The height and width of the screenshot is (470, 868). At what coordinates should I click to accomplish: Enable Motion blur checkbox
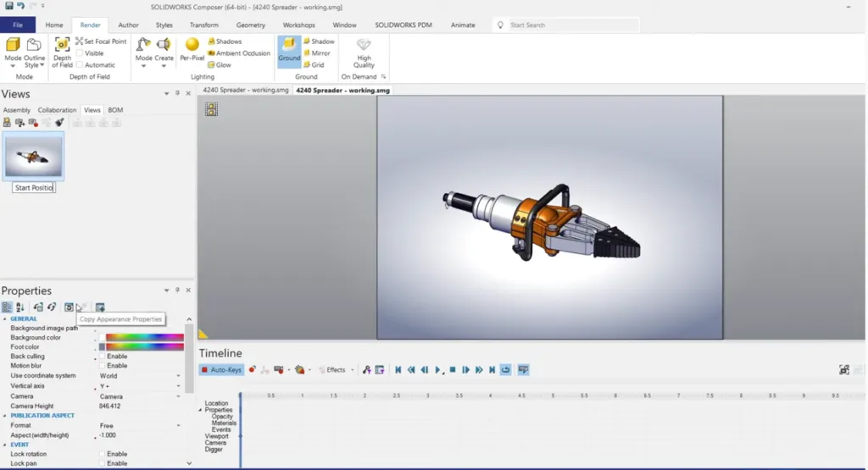point(102,366)
